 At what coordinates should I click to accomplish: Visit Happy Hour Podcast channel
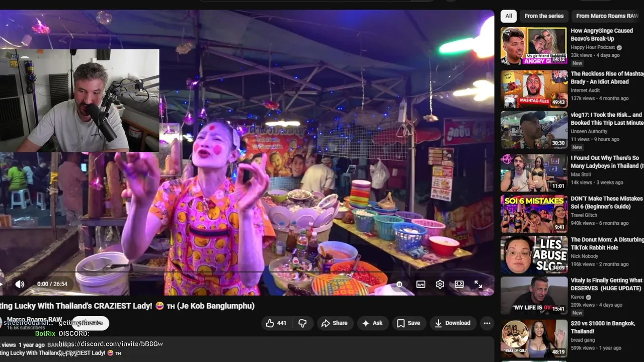pyautogui.click(x=593, y=48)
